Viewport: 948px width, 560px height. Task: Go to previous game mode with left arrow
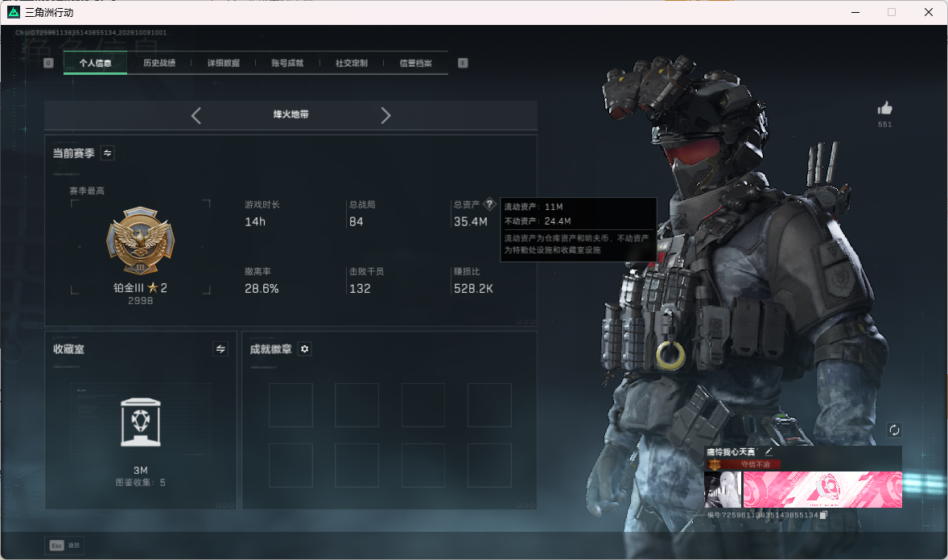196,116
